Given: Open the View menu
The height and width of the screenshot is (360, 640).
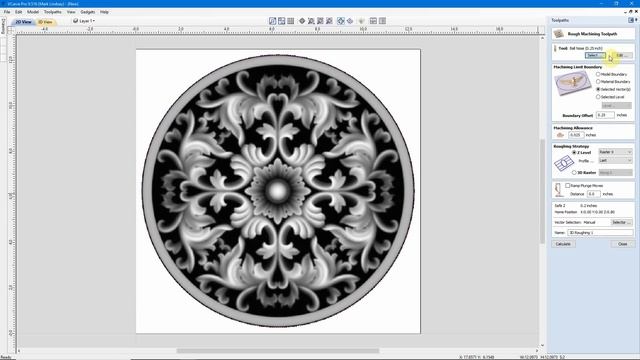Looking at the screenshot, I should (71, 12).
